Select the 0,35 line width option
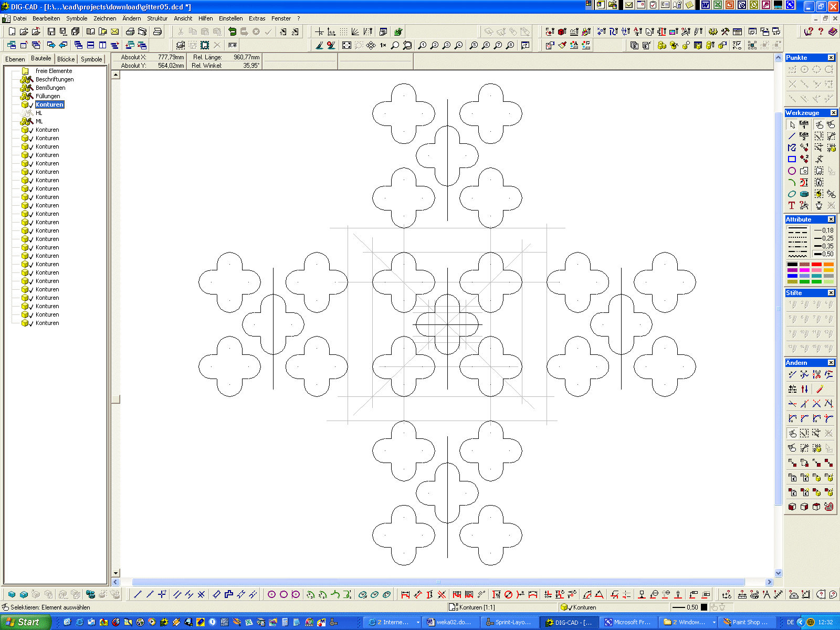 click(823, 246)
